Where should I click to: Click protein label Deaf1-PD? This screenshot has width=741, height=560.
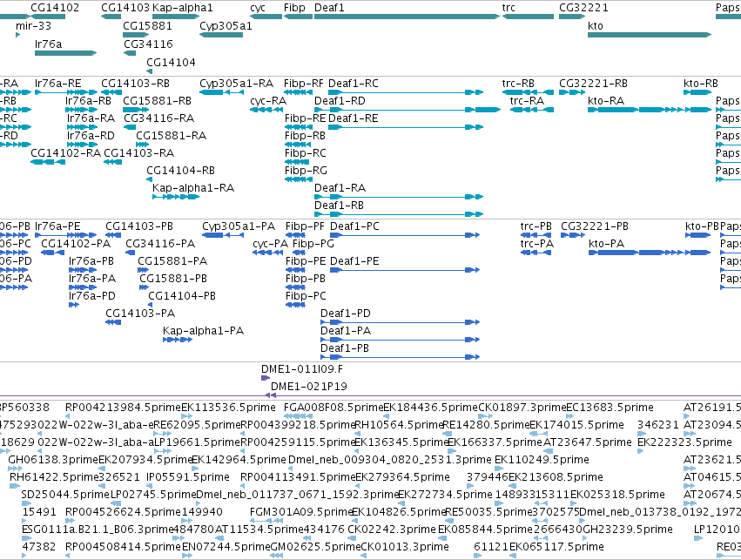(x=346, y=314)
